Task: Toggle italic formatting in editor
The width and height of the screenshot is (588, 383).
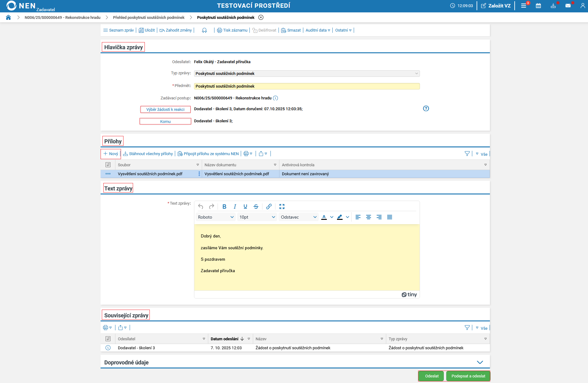Action: [235, 207]
